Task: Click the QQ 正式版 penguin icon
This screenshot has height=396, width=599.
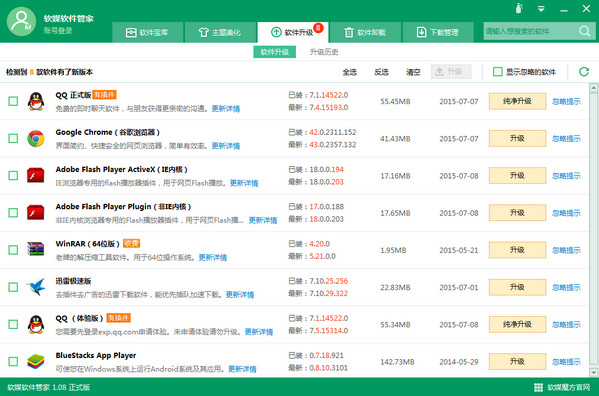Action: point(36,101)
